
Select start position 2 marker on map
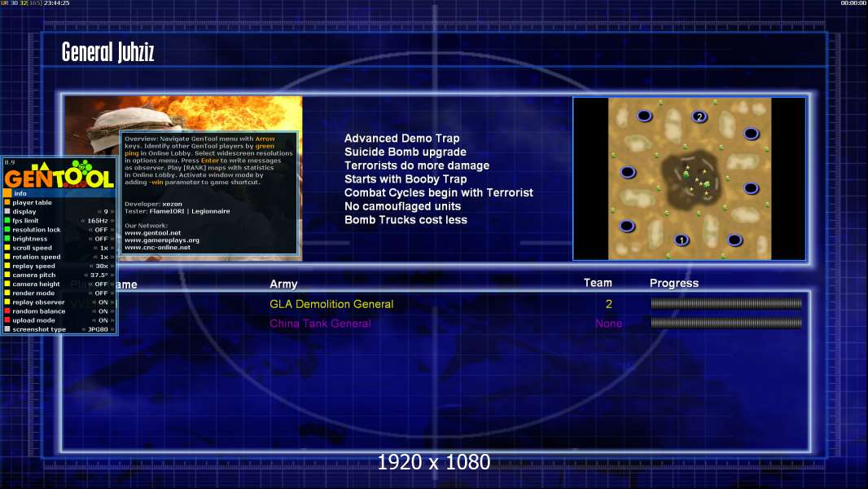[x=699, y=117]
